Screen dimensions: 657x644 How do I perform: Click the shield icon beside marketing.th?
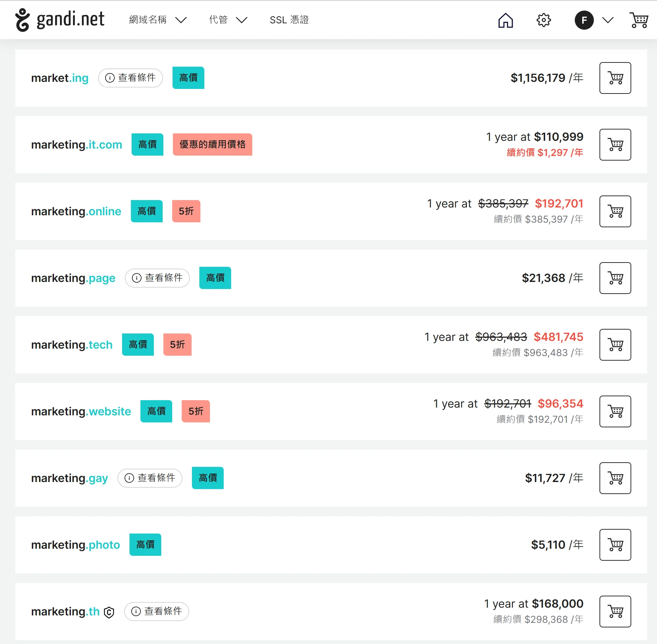point(109,612)
